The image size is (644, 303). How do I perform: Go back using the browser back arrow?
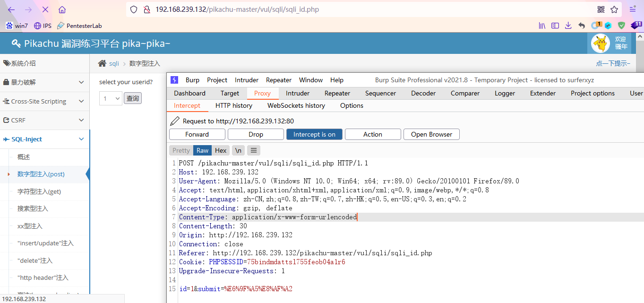click(11, 9)
